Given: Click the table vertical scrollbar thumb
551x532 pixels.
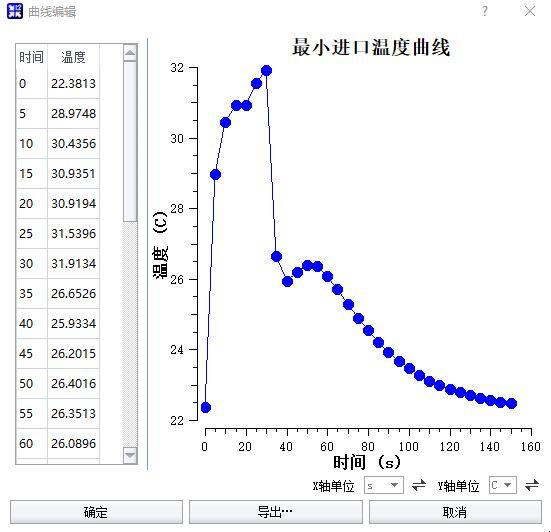Looking at the screenshot, I should coord(130,141).
